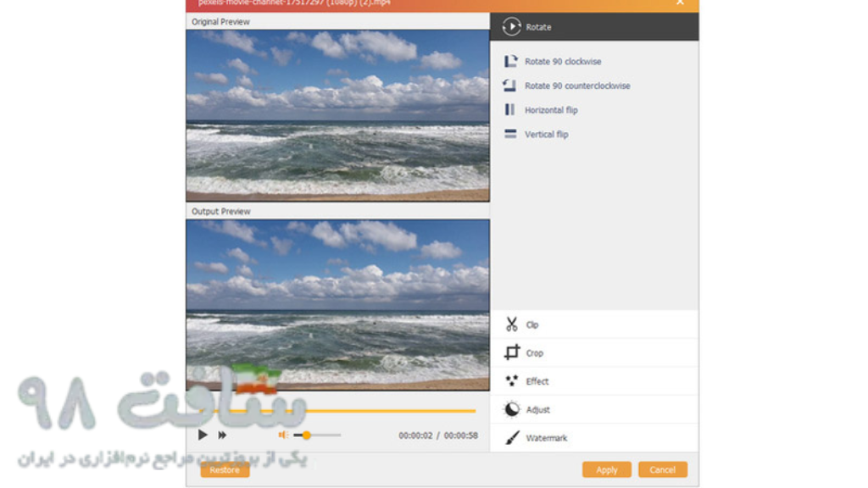Screen dimensions: 868x488
Task: Click the Cancel button
Action: point(663,469)
